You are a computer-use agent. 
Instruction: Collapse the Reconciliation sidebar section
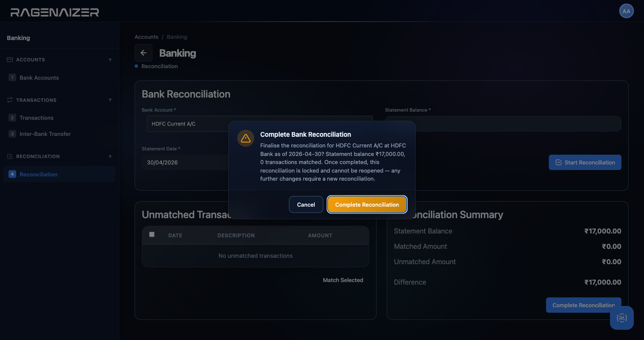(110, 156)
